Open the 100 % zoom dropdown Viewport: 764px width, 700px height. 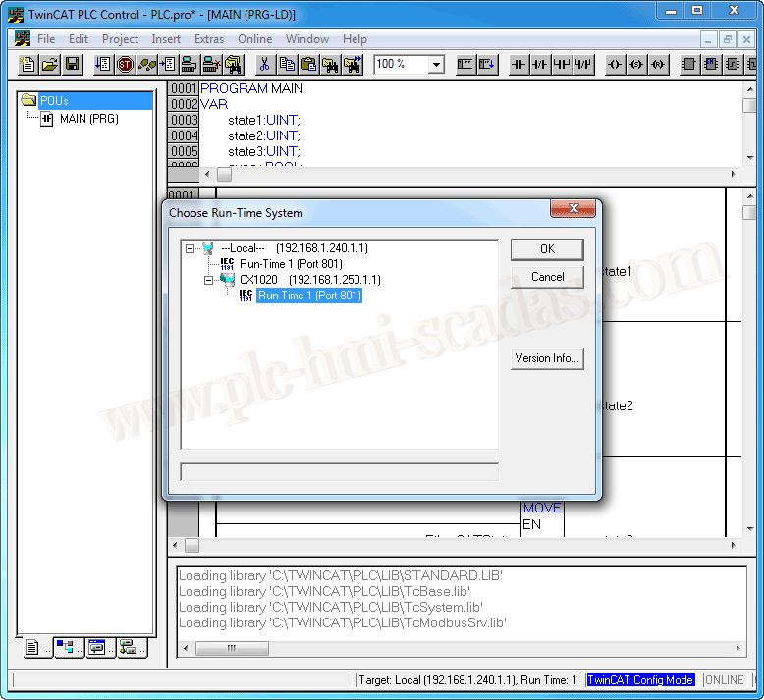pyautogui.click(x=435, y=65)
